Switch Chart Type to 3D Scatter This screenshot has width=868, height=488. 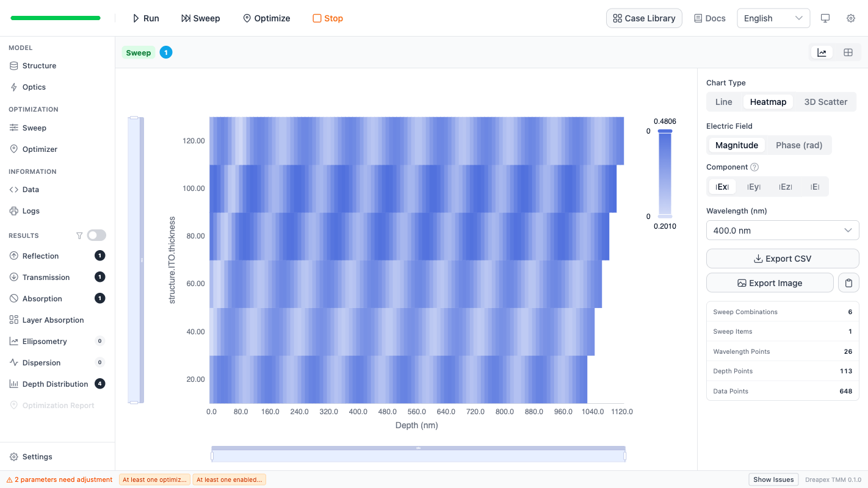825,101
